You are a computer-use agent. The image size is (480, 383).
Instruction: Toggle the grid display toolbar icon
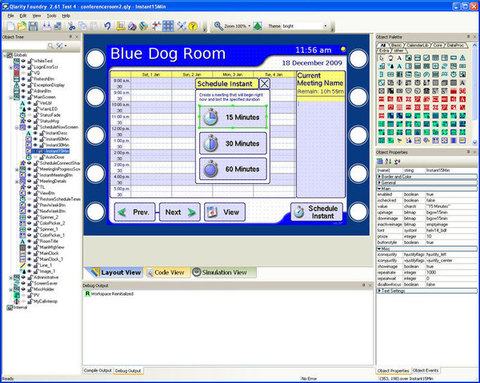[x=168, y=26]
